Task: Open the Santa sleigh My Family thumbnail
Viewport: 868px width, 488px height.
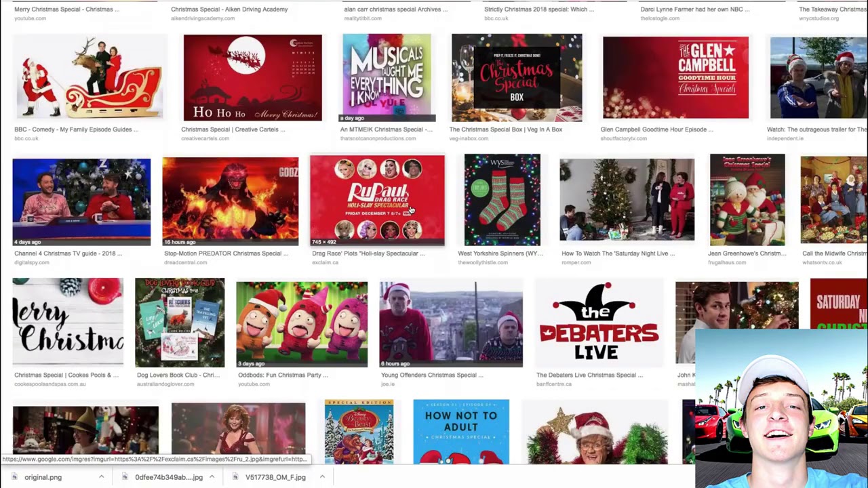Action: point(90,78)
